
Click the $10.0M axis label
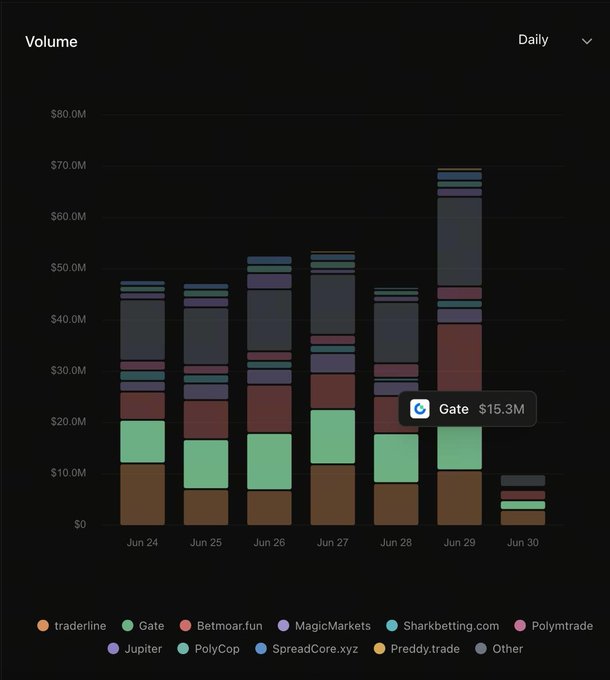click(68, 473)
